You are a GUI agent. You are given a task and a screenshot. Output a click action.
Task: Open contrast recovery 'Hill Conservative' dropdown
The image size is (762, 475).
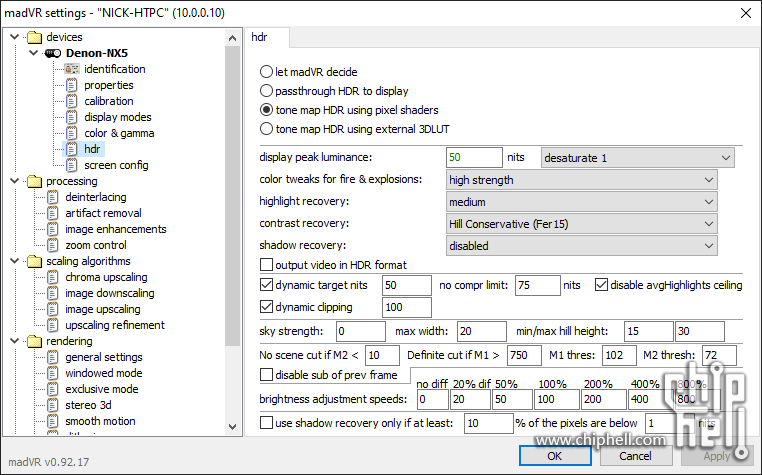581,224
